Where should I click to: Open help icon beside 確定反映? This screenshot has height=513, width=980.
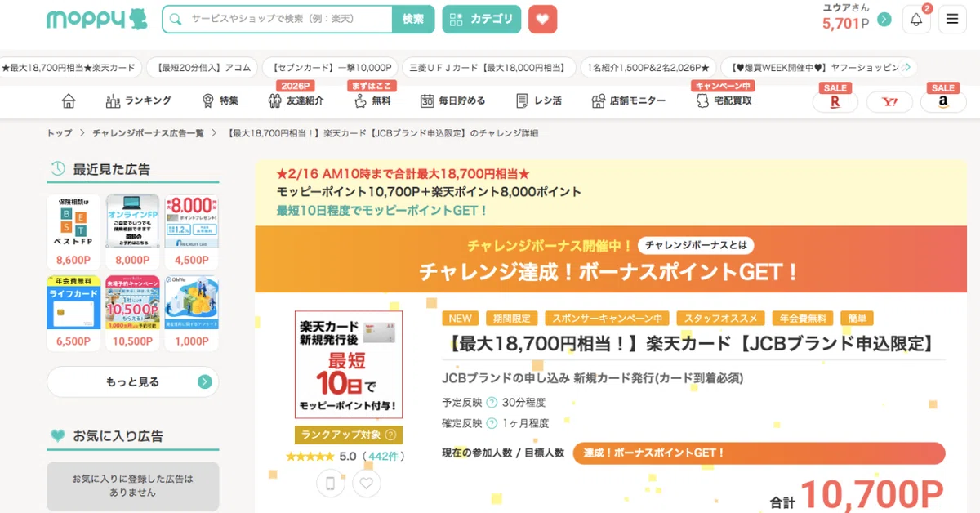pyautogui.click(x=492, y=424)
